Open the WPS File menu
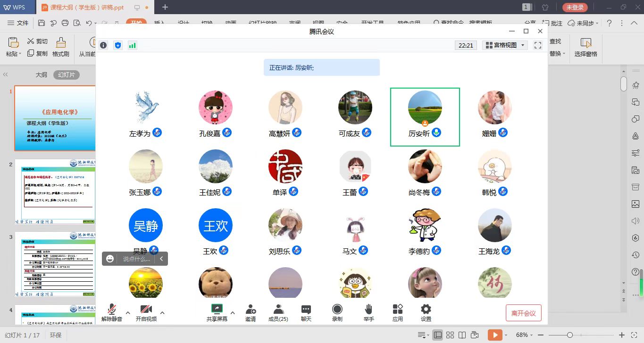This screenshot has height=343, width=644. pyautogui.click(x=18, y=23)
